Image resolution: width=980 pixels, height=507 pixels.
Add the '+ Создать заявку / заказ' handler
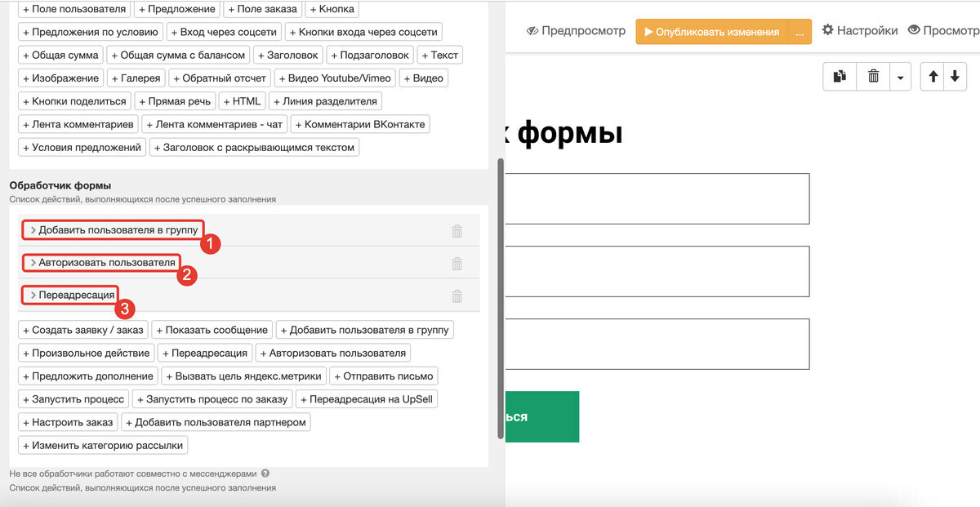click(83, 330)
